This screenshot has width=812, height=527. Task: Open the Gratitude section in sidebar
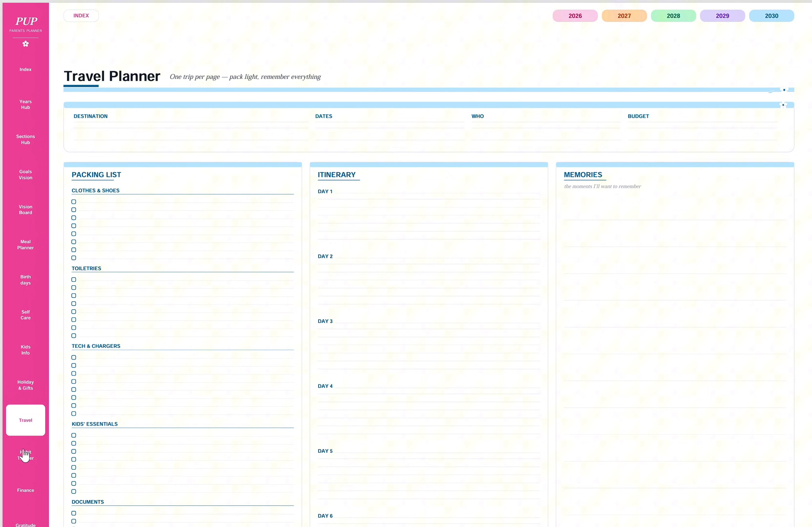coord(26,525)
